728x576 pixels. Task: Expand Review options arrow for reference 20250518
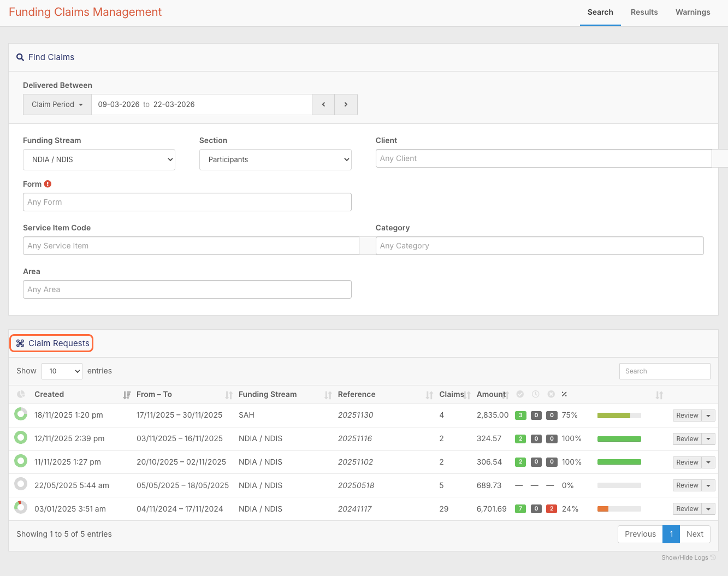708,485
